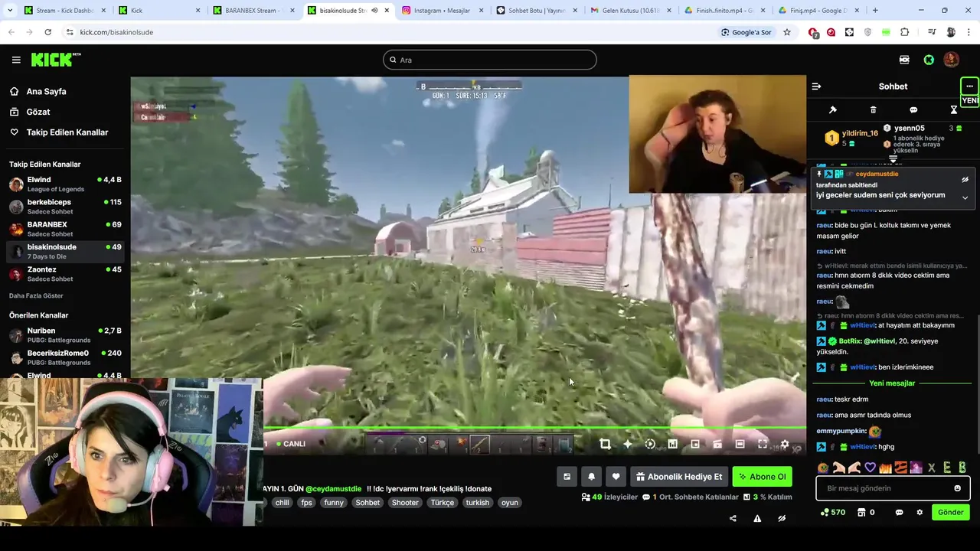
Task: Open the Elwind League of Legends channel
Action: (65, 184)
